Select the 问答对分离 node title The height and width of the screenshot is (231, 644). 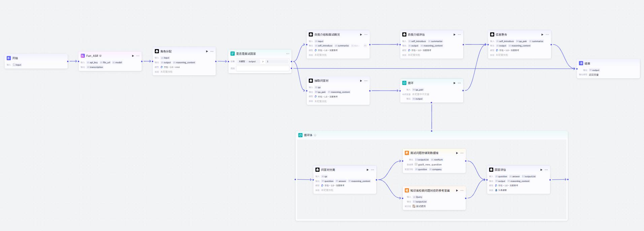[328, 170]
